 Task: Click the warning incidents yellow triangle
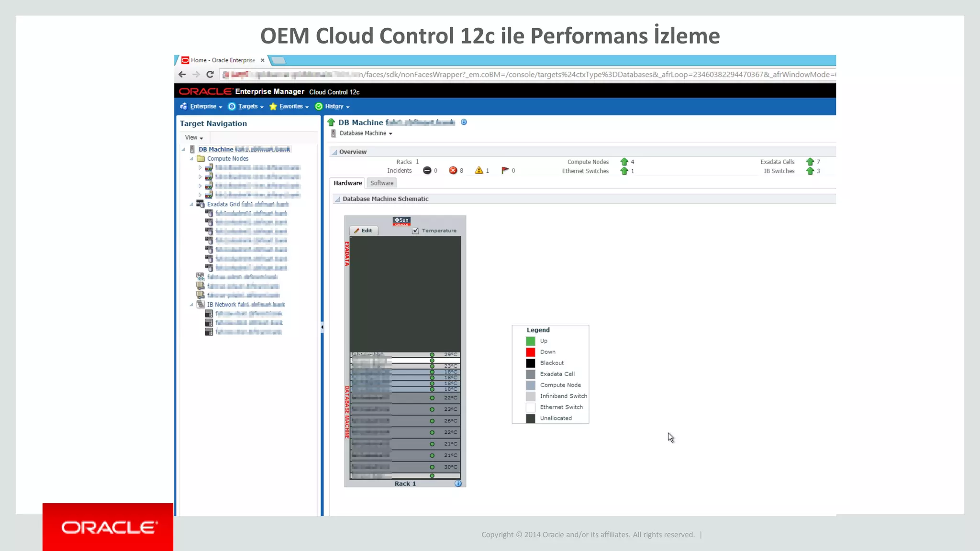pyautogui.click(x=479, y=171)
